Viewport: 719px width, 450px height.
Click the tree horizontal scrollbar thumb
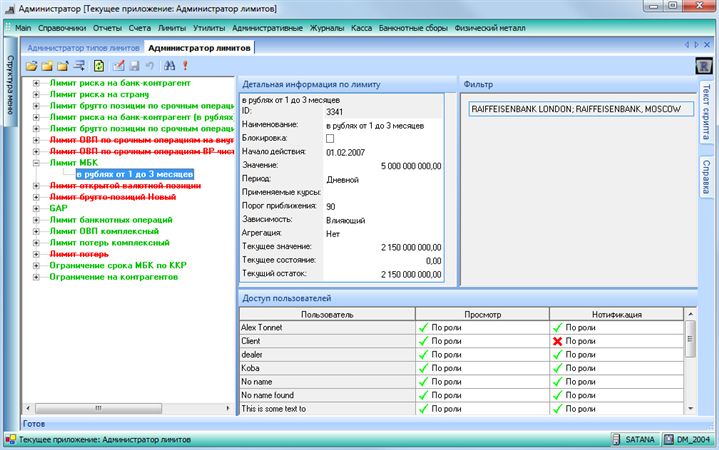[x=99, y=408]
